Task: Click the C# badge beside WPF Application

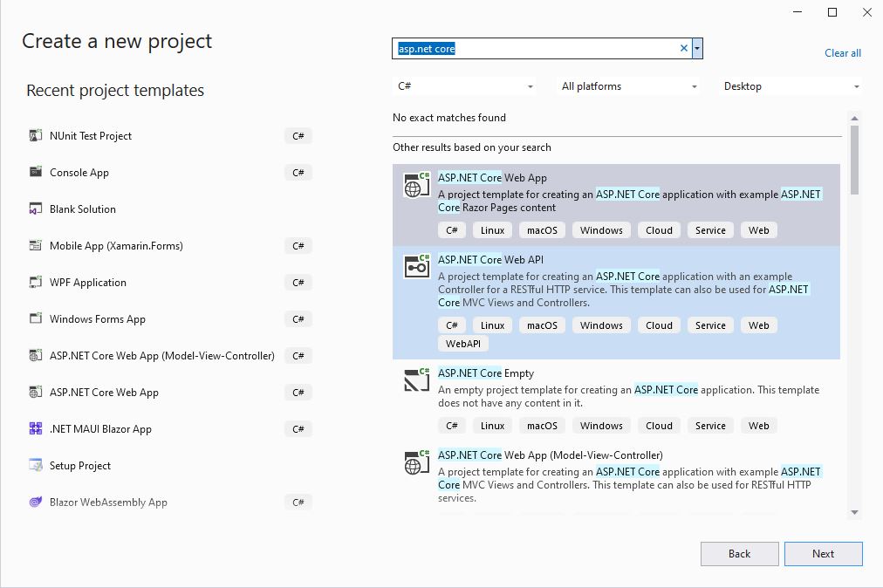Action: point(298,282)
